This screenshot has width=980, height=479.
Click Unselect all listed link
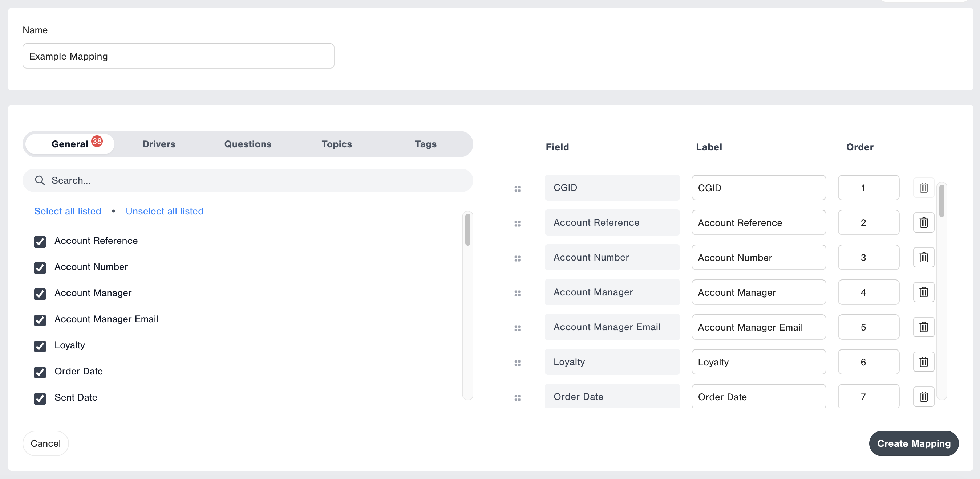(x=164, y=211)
